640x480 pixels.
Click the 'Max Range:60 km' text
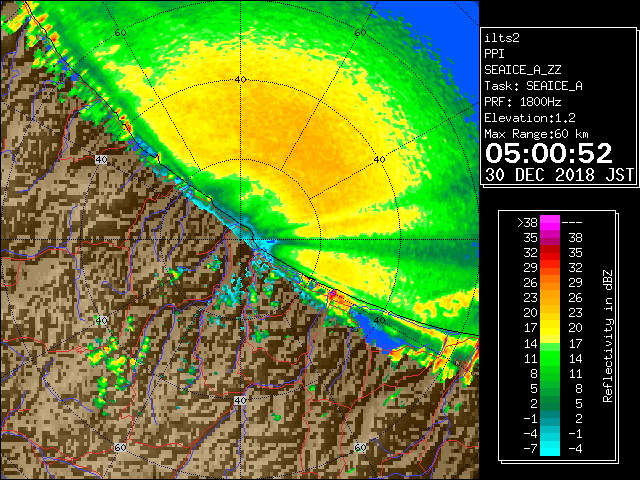tap(537, 134)
